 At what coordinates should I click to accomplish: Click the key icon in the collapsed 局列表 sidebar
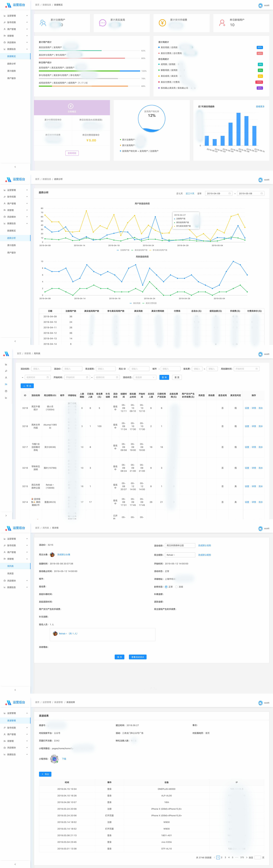tap(6, 371)
